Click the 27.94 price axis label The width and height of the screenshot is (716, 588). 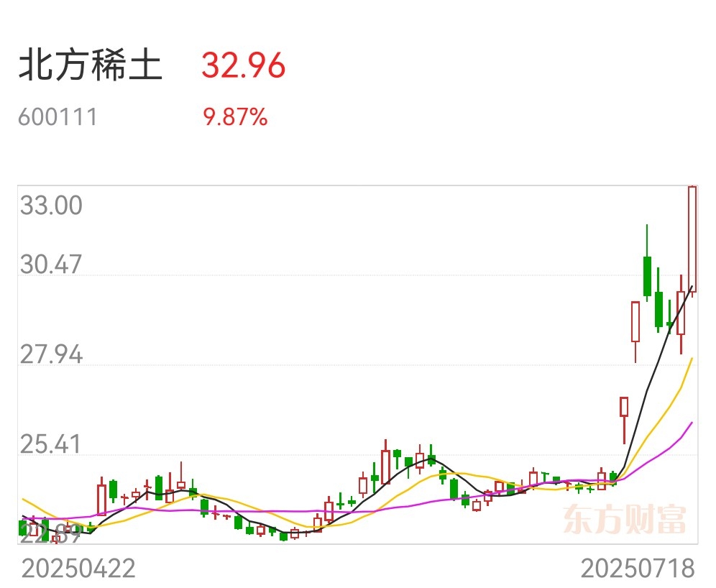51,354
